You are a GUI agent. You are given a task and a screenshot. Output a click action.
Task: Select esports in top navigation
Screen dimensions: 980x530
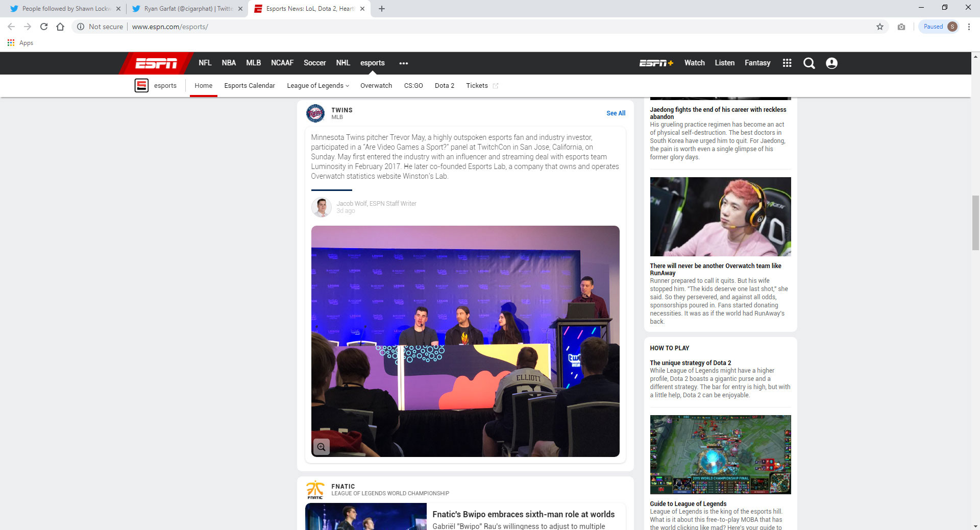point(373,63)
